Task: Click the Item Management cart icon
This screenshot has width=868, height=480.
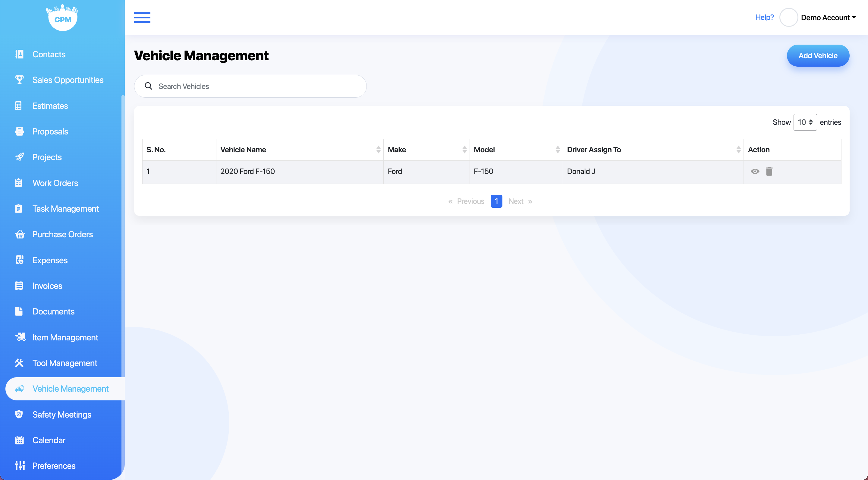Action: point(20,337)
